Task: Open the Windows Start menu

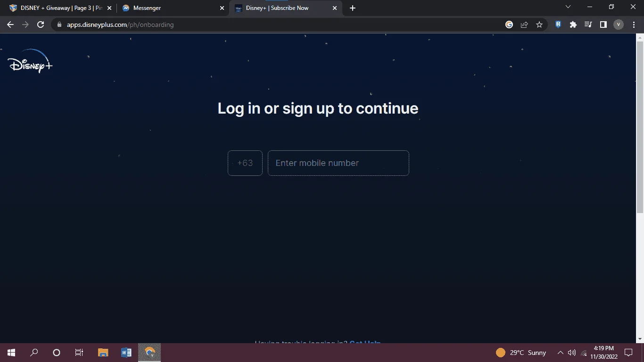Action: point(11,353)
